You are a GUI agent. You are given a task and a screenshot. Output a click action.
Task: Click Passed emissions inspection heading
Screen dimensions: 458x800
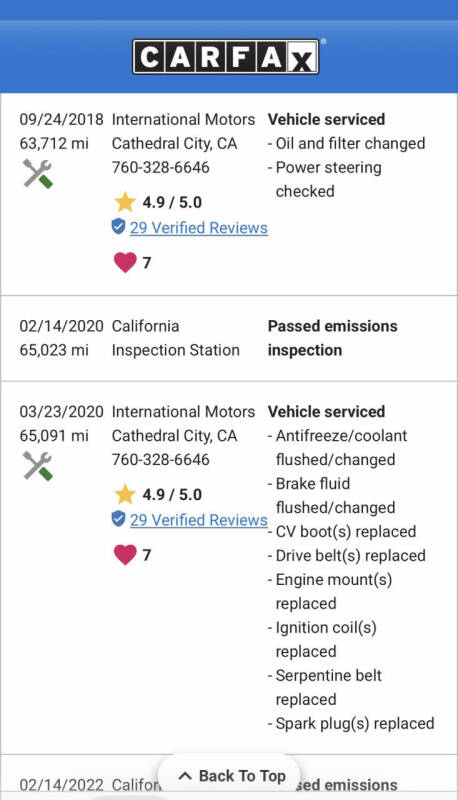(x=333, y=338)
